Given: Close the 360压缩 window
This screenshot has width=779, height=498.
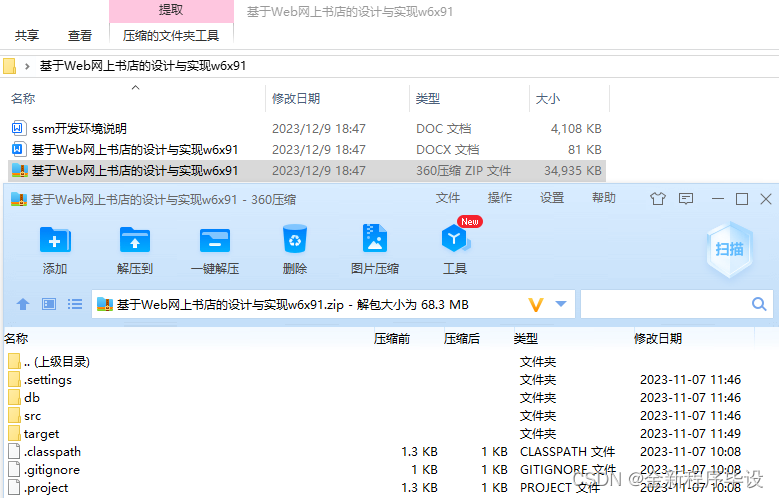Looking at the screenshot, I should pos(766,199).
